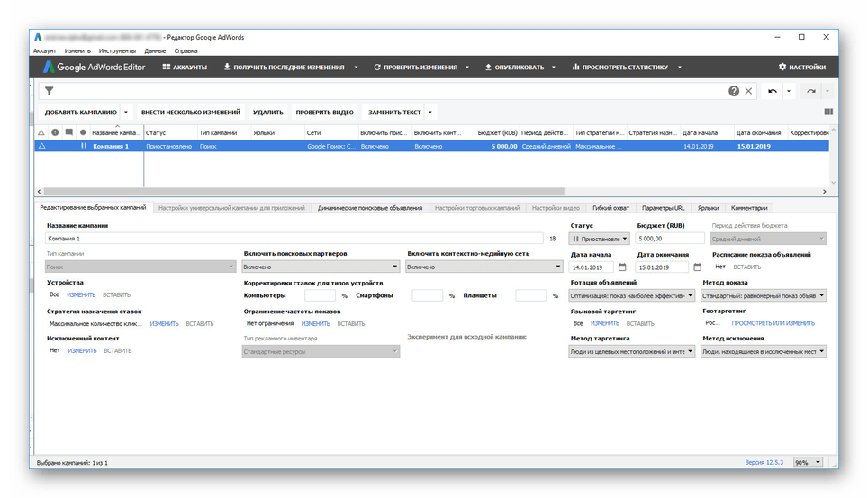Open the column chooser icon

[x=828, y=112]
